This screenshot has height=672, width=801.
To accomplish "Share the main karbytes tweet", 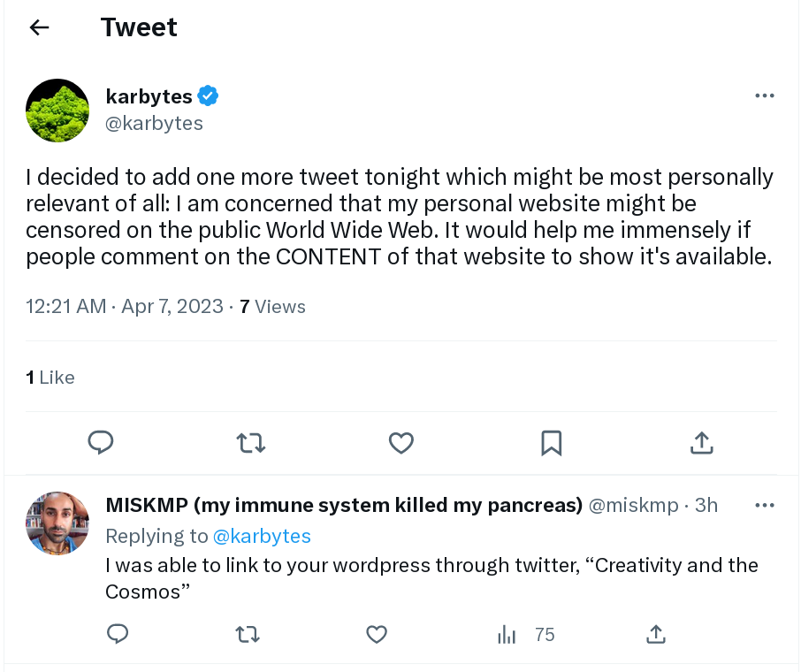I will coord(701,443).
